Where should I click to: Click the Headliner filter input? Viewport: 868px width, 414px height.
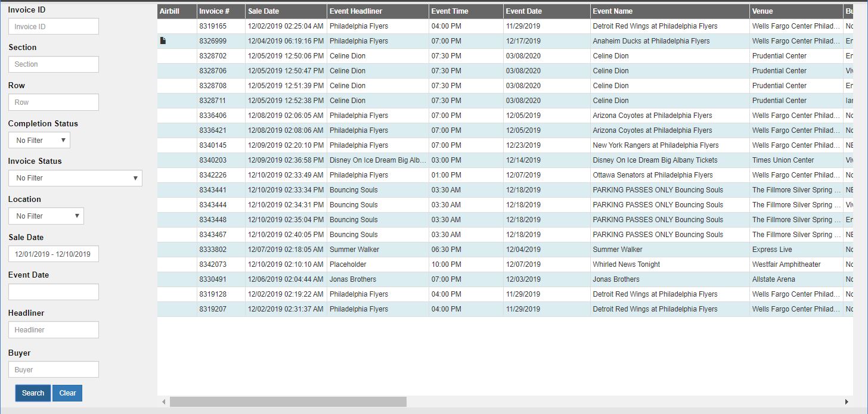pyautogui.click(x=53, y=329)
